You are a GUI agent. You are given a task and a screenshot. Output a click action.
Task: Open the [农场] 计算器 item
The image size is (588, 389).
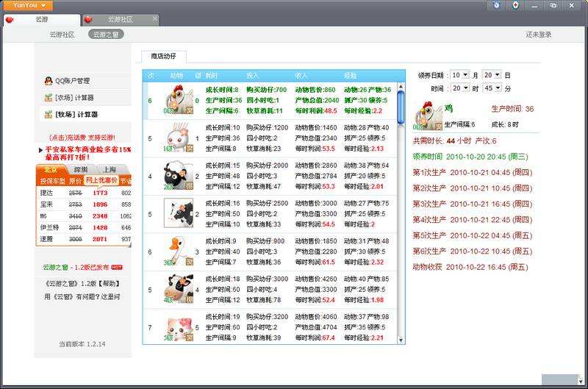74,98
